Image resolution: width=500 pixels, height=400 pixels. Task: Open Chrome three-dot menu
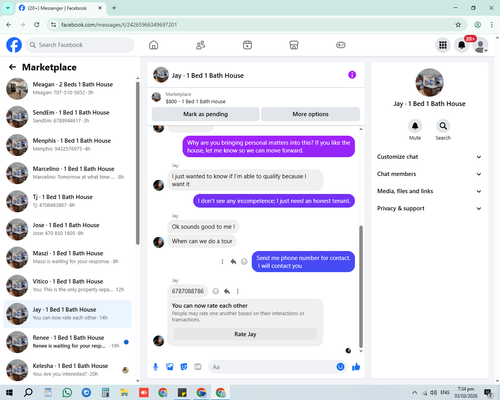[x=492, y=25]
